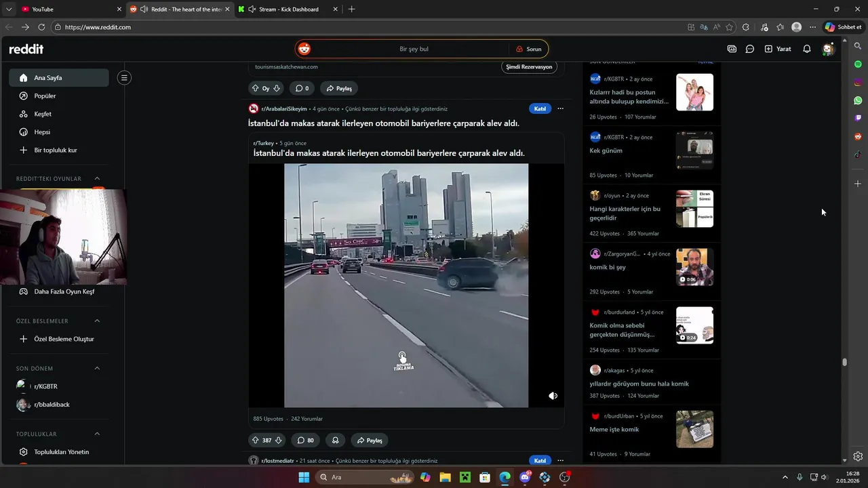
Task: Click the award icon under Istanbul post
Action: (x=335, y=440)
